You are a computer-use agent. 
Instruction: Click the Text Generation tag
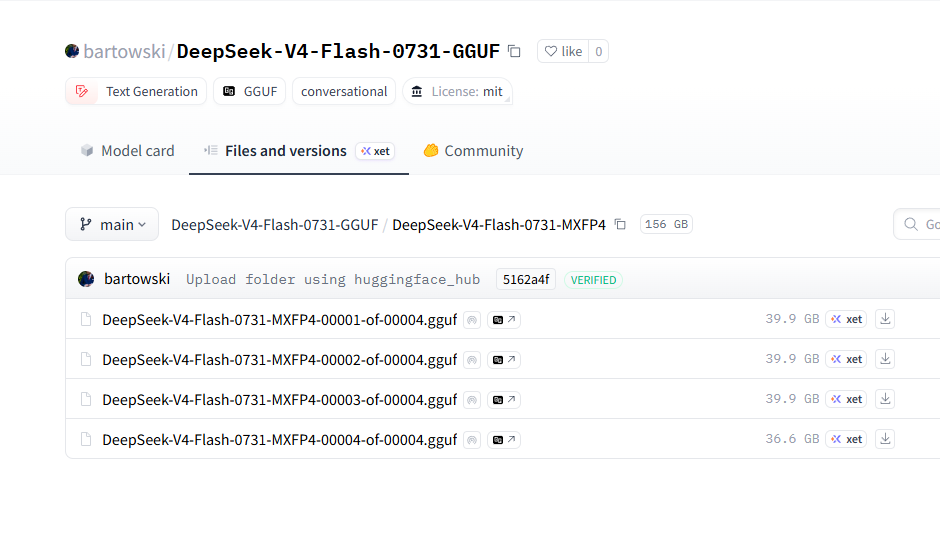(135, 91)
